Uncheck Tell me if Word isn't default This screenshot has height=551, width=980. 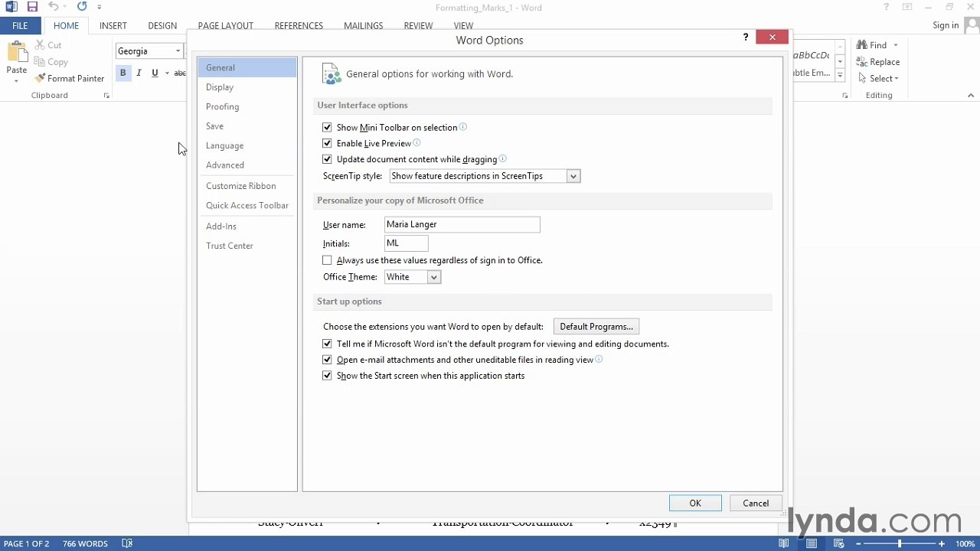click(327, 344)
